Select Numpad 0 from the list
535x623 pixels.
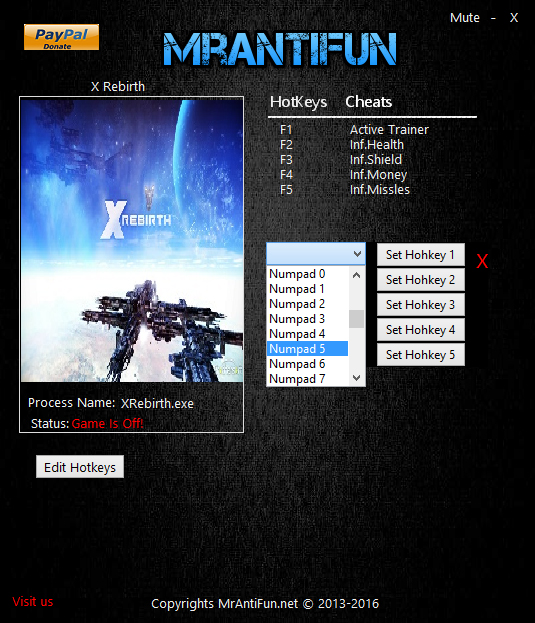(x=308, y=274)
